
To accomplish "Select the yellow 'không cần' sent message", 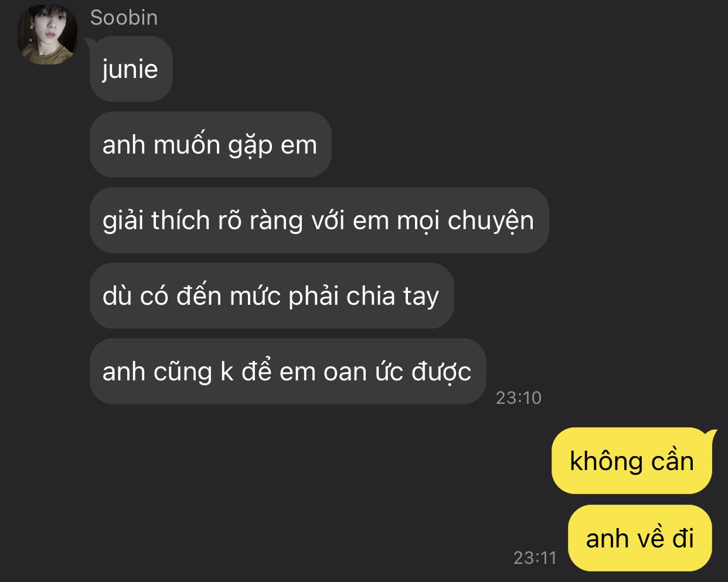I will point(632,461).
